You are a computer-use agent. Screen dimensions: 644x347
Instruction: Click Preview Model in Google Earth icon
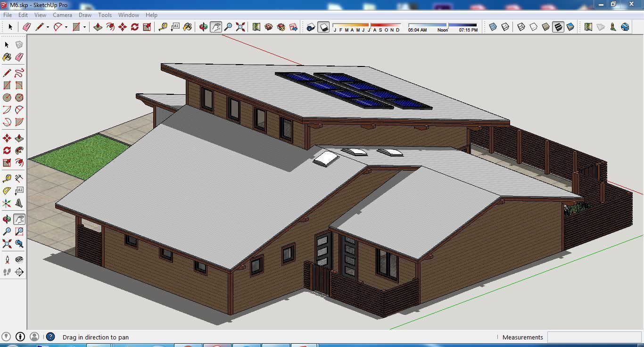coord(625,27)
